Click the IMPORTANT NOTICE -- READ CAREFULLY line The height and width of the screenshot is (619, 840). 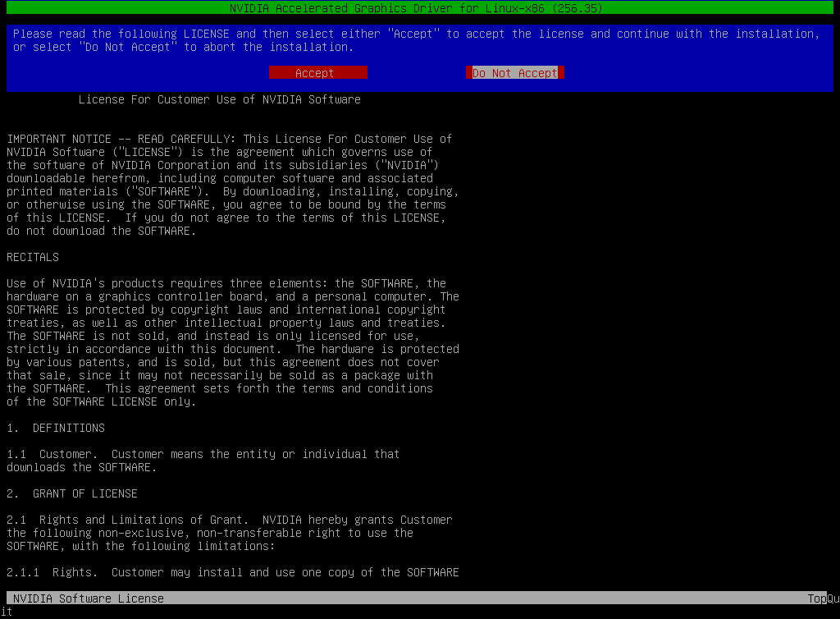pyautogui.click(x=230, y=140)
